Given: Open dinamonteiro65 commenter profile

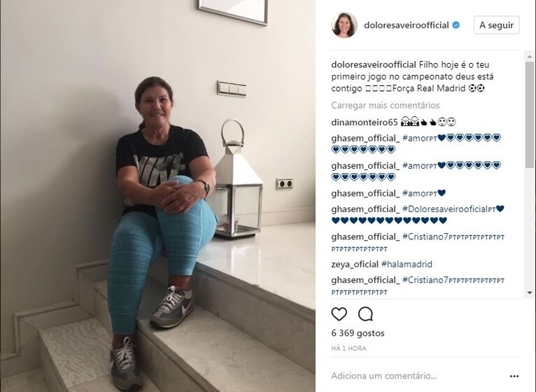Looking at the screenshot, I should 365,122.
